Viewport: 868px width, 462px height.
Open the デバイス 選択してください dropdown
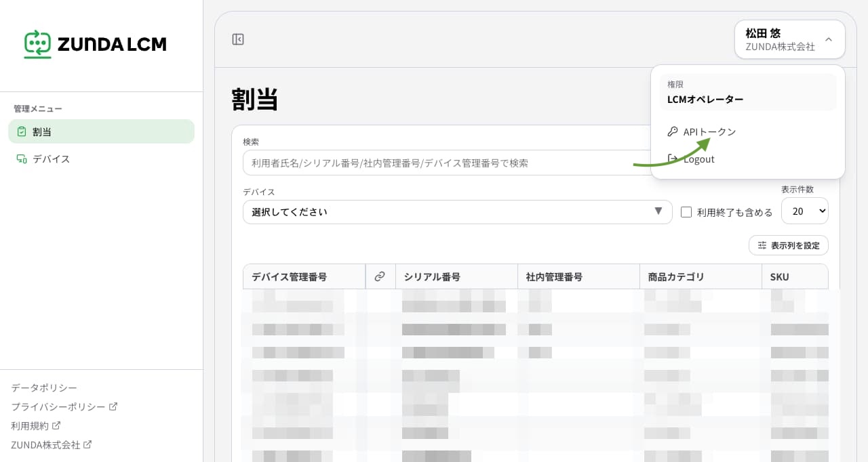tap(458, 212)
